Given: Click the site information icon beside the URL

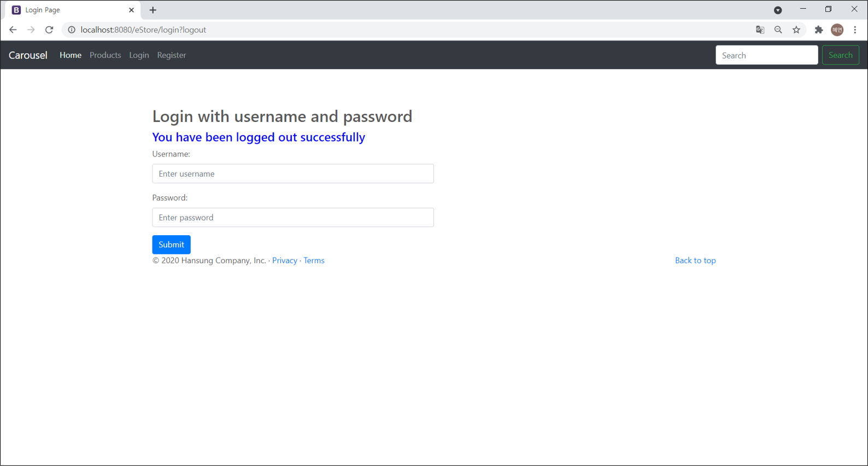Looking at the screenshot, I should (71, 30).
